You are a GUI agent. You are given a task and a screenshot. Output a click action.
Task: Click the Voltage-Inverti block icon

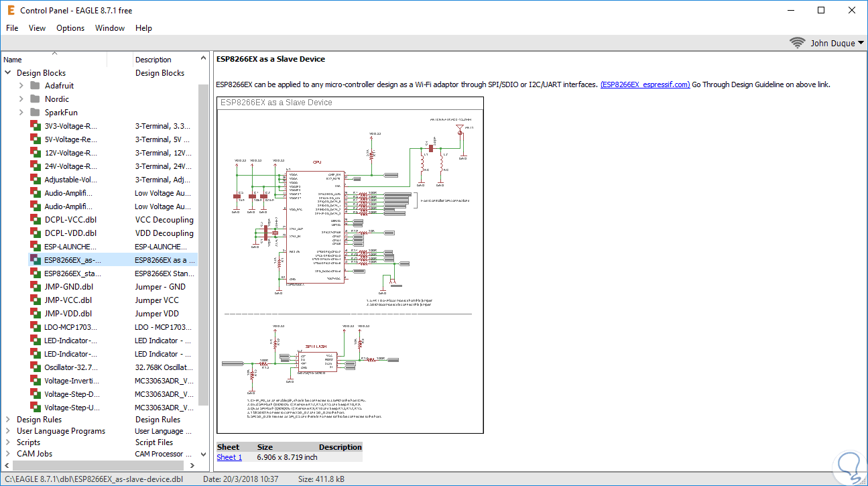coord(36,381)
